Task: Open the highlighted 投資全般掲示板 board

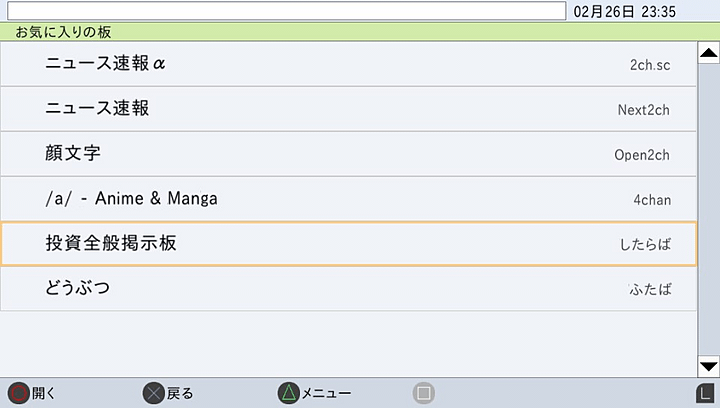Action: click(x=348, y=244)
